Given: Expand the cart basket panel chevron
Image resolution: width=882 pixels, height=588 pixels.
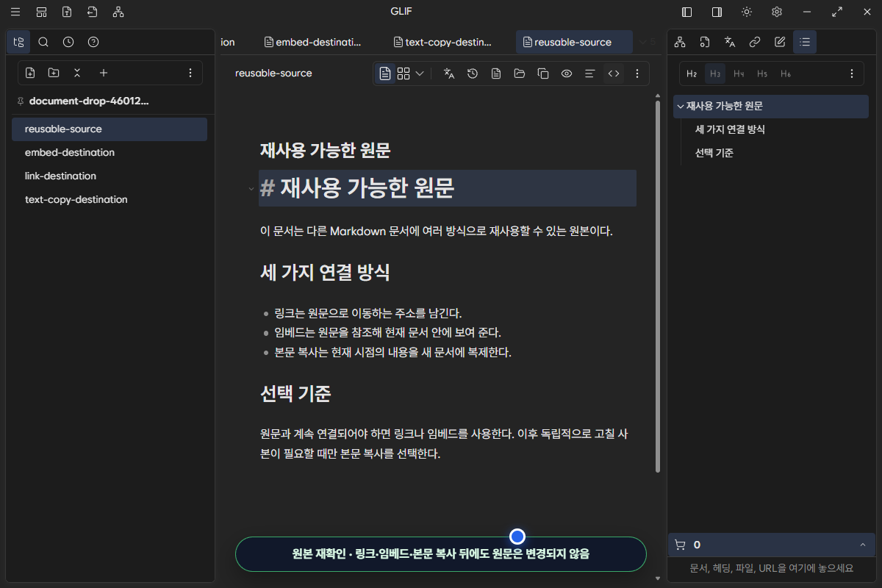Looking at the screenshot, I should tap(862, 545).
